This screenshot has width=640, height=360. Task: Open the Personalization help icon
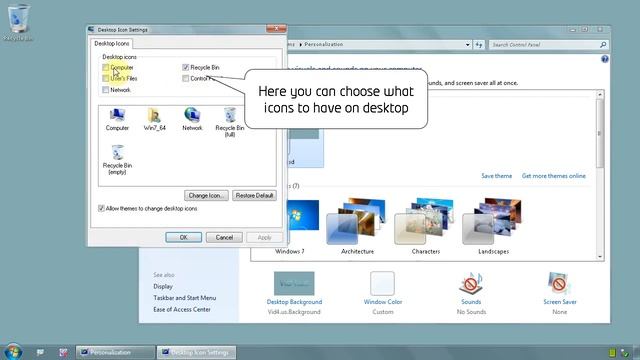(x=604, y=59)
